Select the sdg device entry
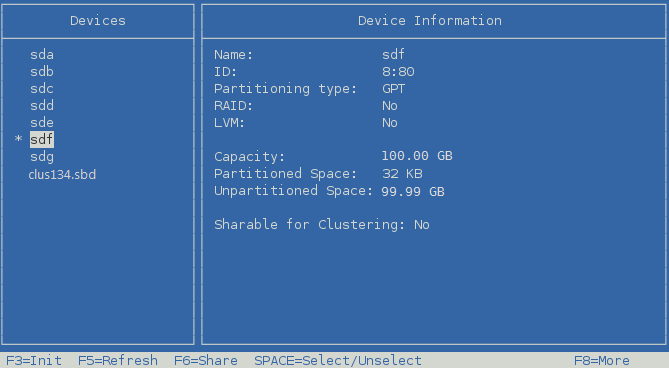This screenshot has height=368, width=669. [42, 157]
